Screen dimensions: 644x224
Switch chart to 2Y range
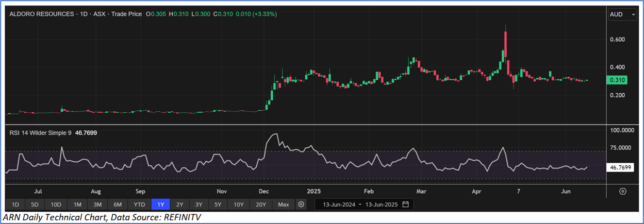(x=179, y=204)
